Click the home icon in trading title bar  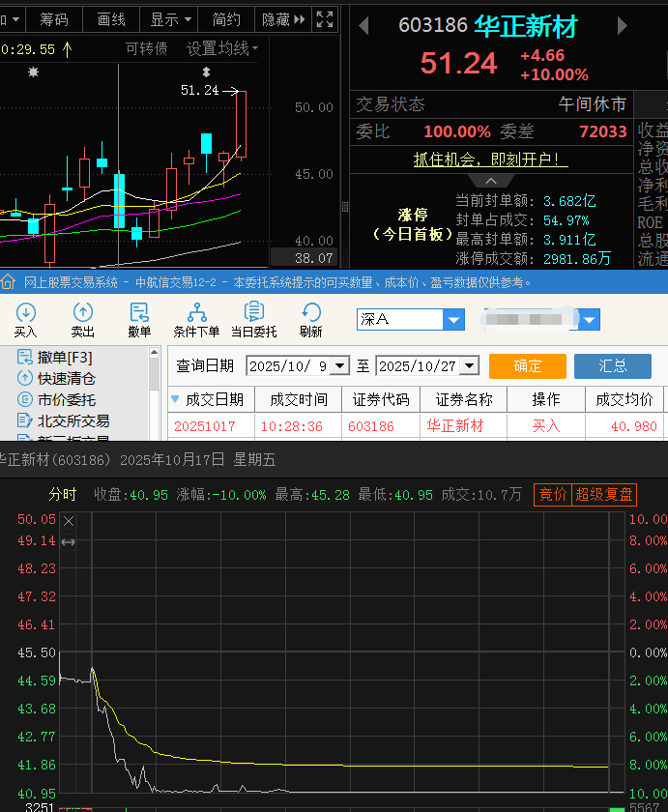tap(8, 282)
